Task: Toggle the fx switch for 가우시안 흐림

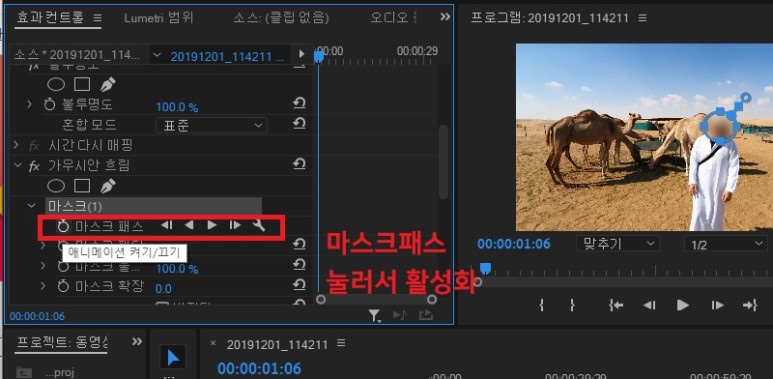Action: pyautogui.click(x=34, y=166)
